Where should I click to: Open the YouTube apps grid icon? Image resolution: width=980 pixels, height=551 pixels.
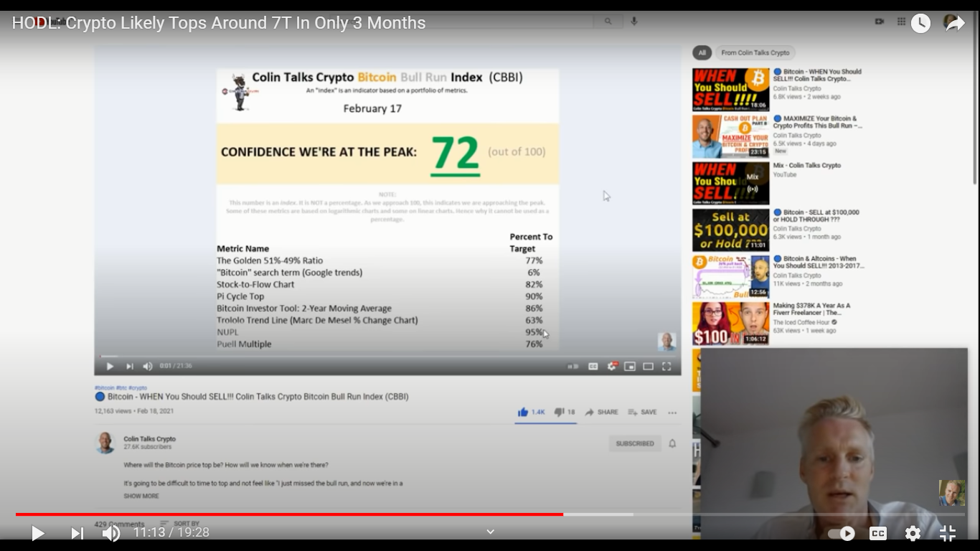coord(901,22)
